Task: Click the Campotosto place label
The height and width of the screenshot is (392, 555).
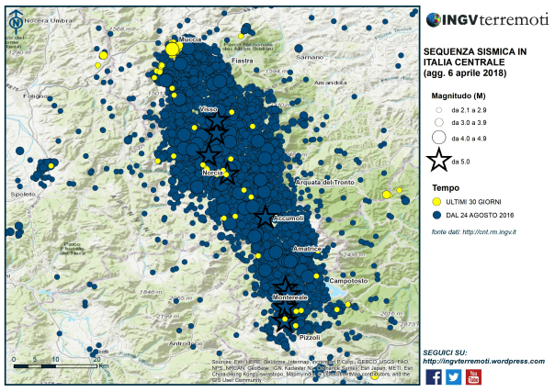Action: [348, 281]
